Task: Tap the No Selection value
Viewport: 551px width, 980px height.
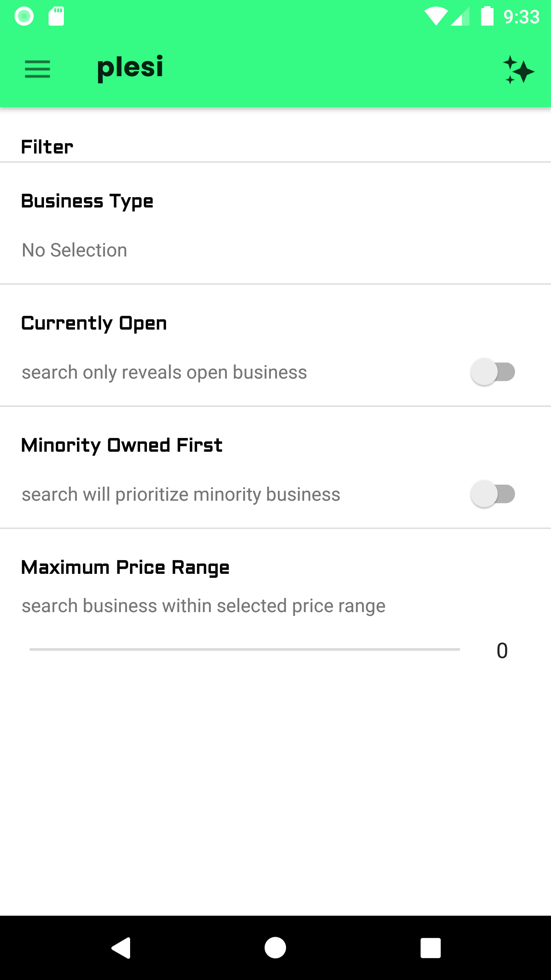Action: (x=75, y=250)
